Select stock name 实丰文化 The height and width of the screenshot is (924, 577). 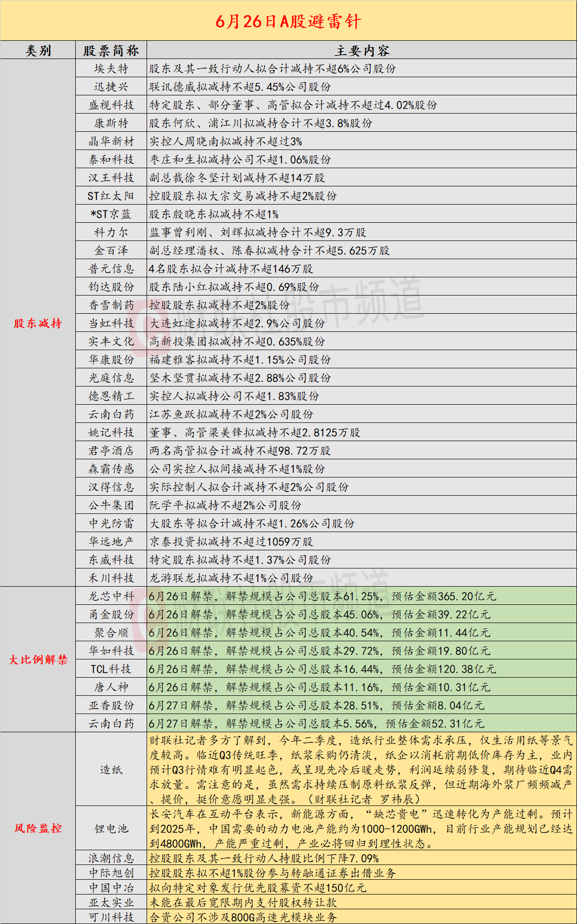click(x=111, y=341)
